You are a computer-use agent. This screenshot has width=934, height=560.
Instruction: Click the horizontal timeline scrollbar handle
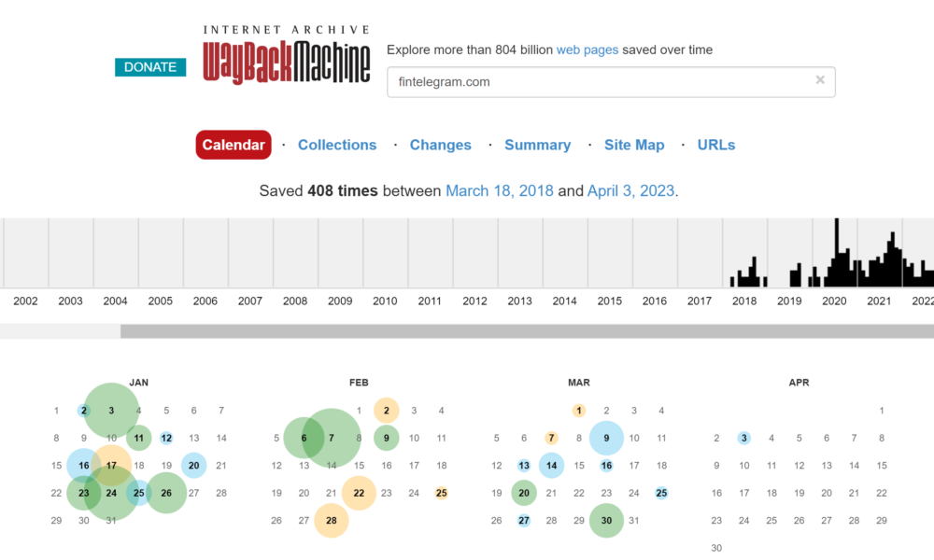527,331
